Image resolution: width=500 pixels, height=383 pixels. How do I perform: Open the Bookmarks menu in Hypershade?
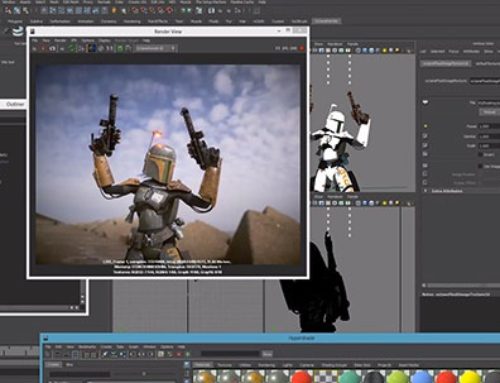[x=87, y=347]
